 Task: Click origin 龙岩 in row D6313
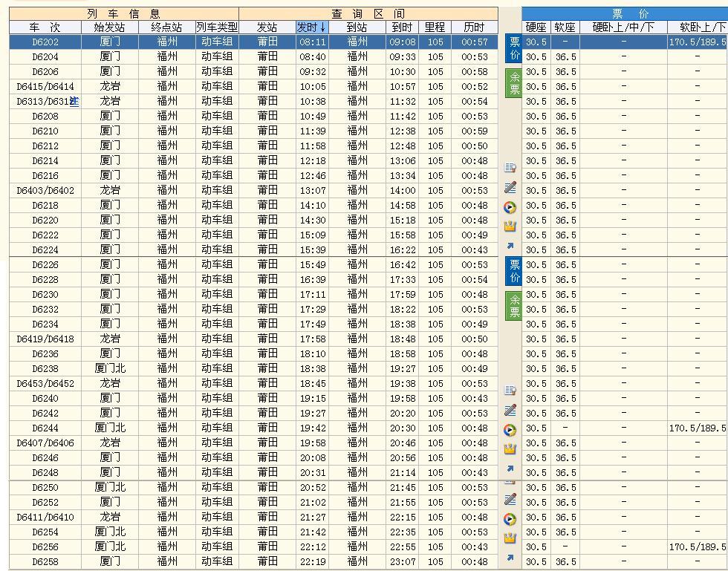coord(110,101)
